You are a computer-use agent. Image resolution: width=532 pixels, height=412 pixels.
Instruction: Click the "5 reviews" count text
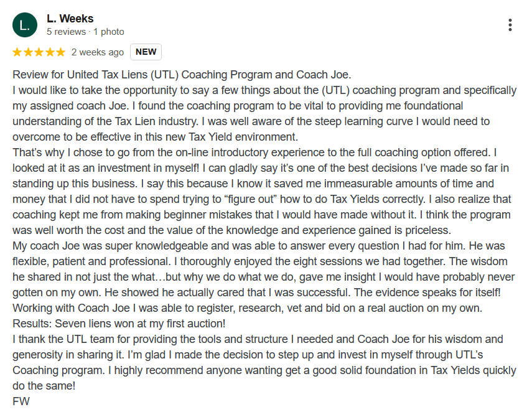(67, 32)
